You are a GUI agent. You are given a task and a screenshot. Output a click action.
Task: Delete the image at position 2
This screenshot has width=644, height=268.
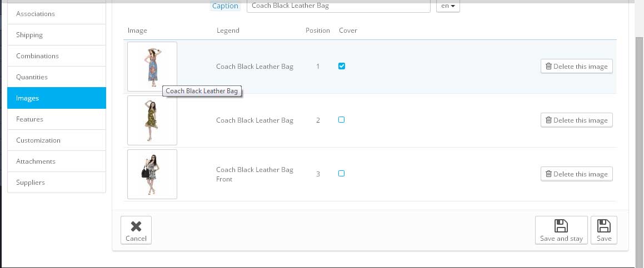pos(577,120)
